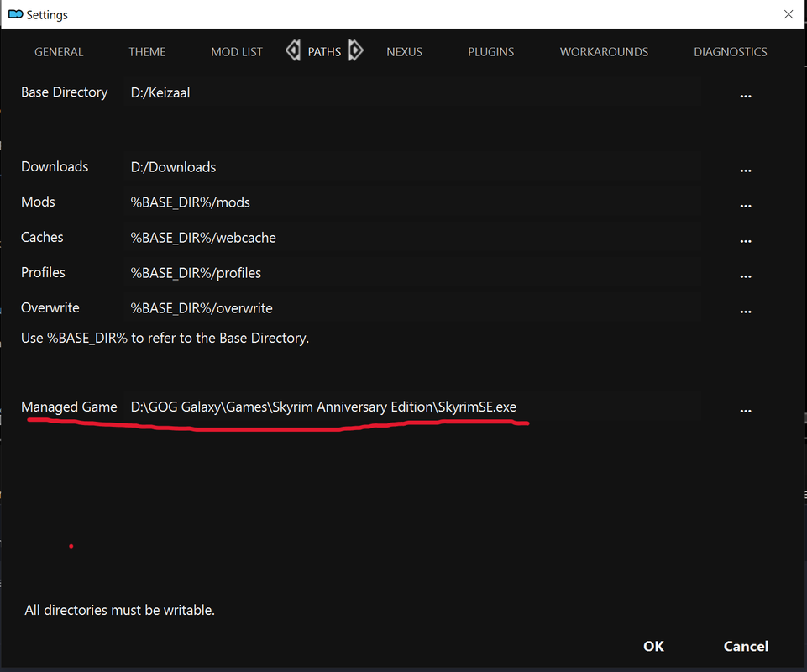The height and width of the screenshot is (672, 807).
Task: Browse for Downloads folder
Action: [x=745, y=171]
